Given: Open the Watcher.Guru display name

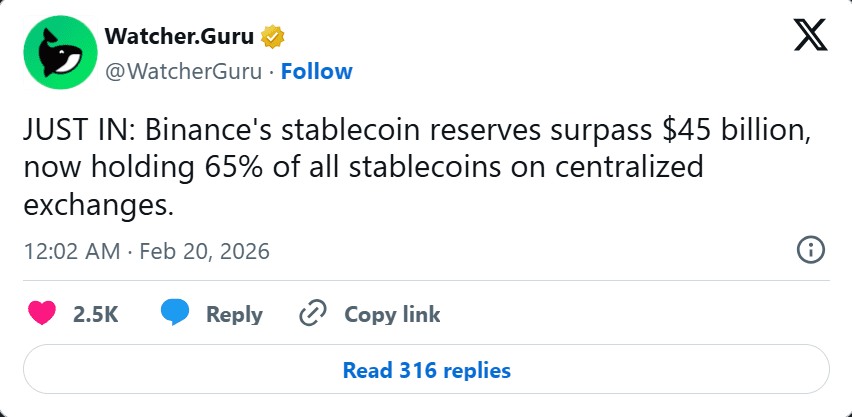Looking at the screenshot, I should (180, 37).
